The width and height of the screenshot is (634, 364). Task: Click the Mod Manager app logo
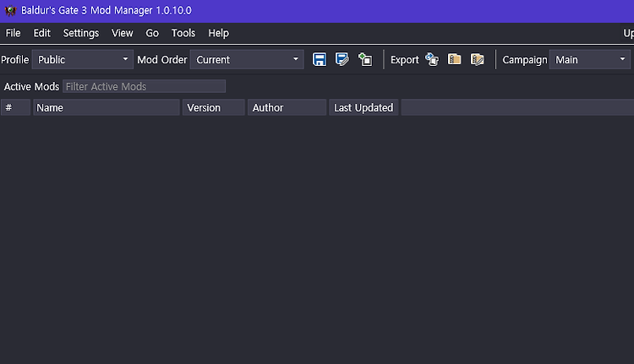(x=10, y=10)
